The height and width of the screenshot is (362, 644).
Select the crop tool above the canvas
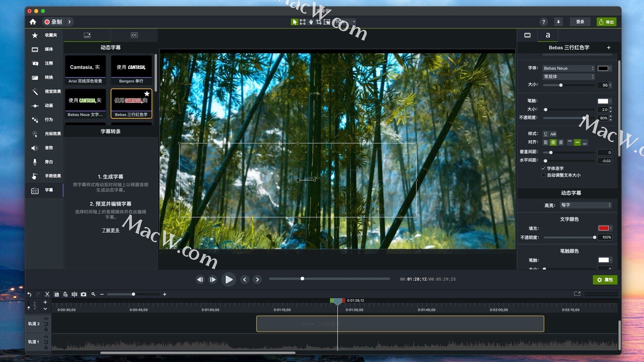[319, 22]
